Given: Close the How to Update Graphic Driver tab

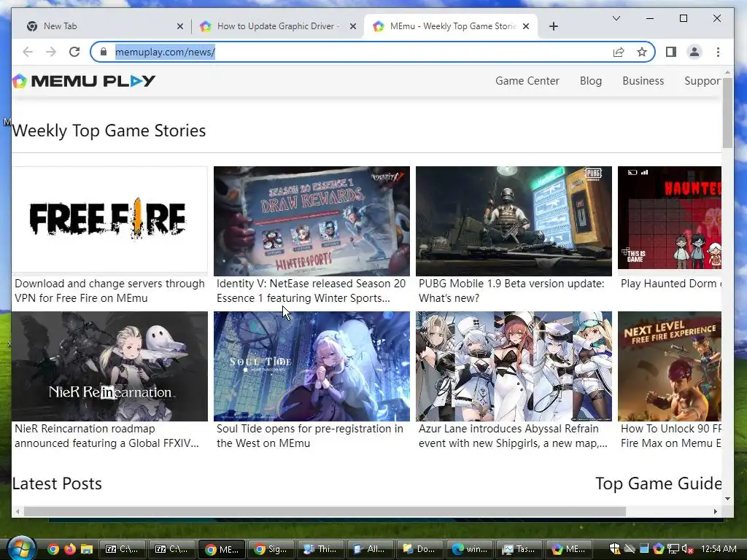Looking at the screenshot, I should [x=352, y=26].
